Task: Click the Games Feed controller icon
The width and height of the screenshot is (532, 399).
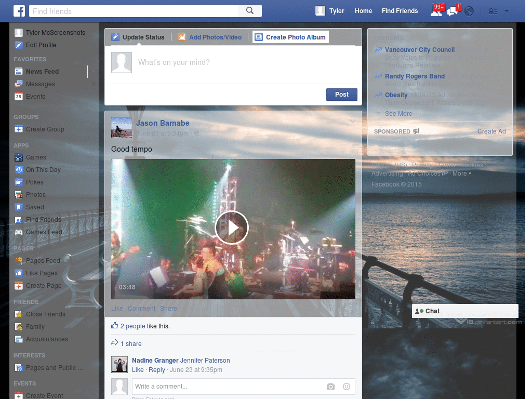Action: [19, 232]
